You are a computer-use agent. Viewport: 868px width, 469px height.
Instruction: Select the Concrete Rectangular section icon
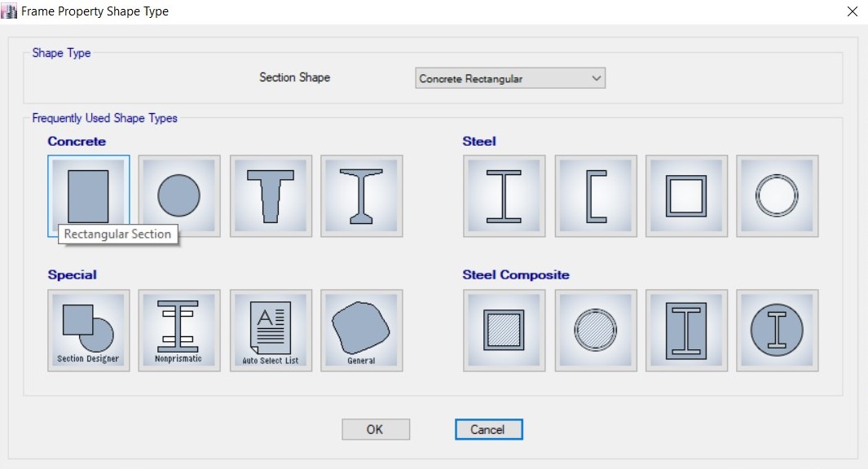87,195
